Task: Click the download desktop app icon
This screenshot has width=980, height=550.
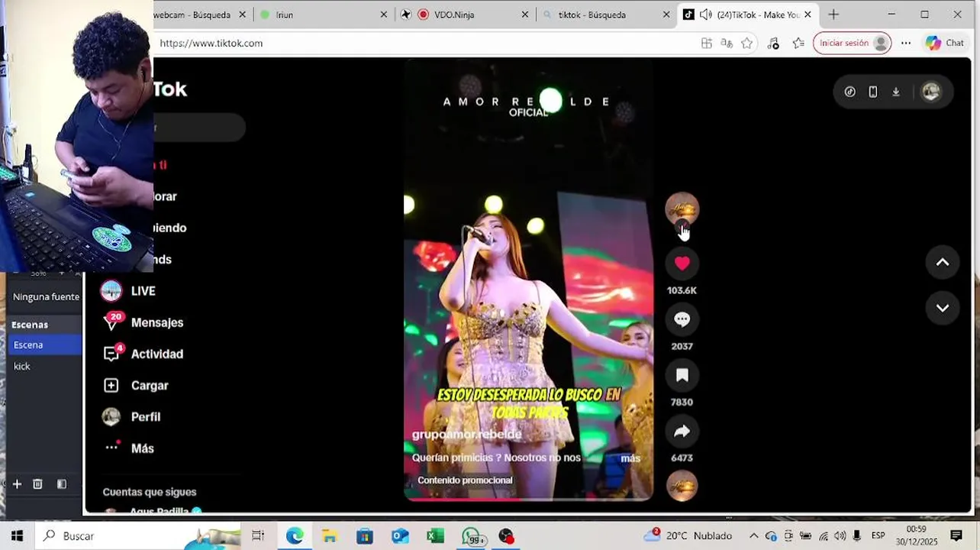Action: 896,92
